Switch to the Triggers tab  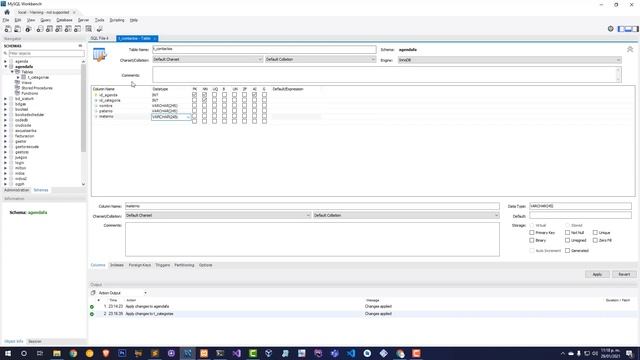162,265
